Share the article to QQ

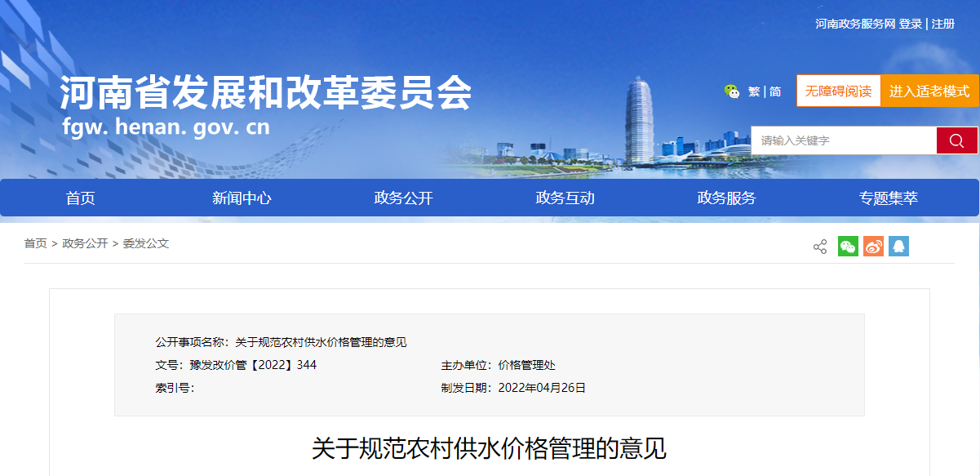click(x=898, y=247)
